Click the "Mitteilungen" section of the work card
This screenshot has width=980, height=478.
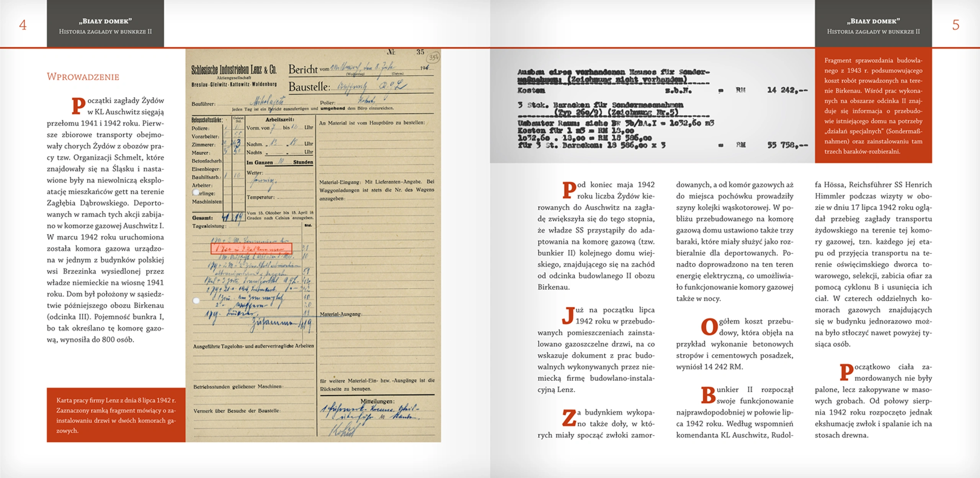pyautogui.click(x=377, y=401)
